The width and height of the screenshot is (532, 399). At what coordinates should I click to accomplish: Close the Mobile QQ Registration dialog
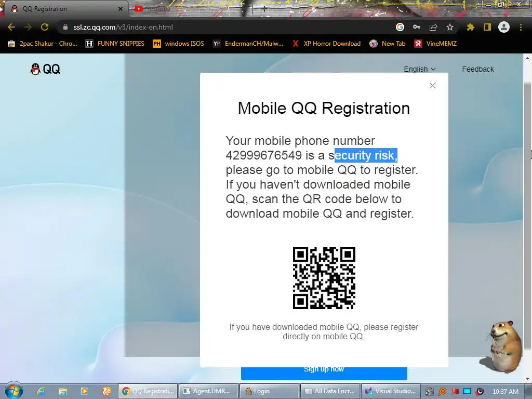pyautogui.click(x=433, y=86)
